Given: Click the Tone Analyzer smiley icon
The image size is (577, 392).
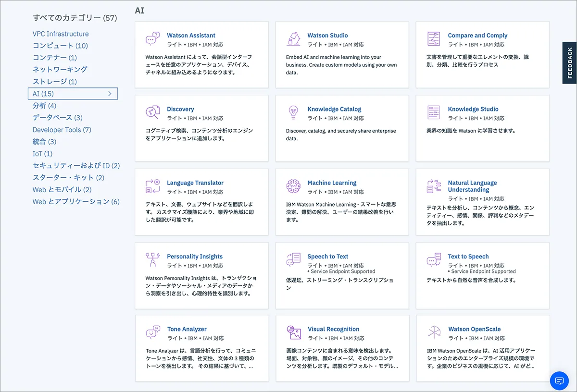Looking at the screenshot, I should click(x=152, y=332).
